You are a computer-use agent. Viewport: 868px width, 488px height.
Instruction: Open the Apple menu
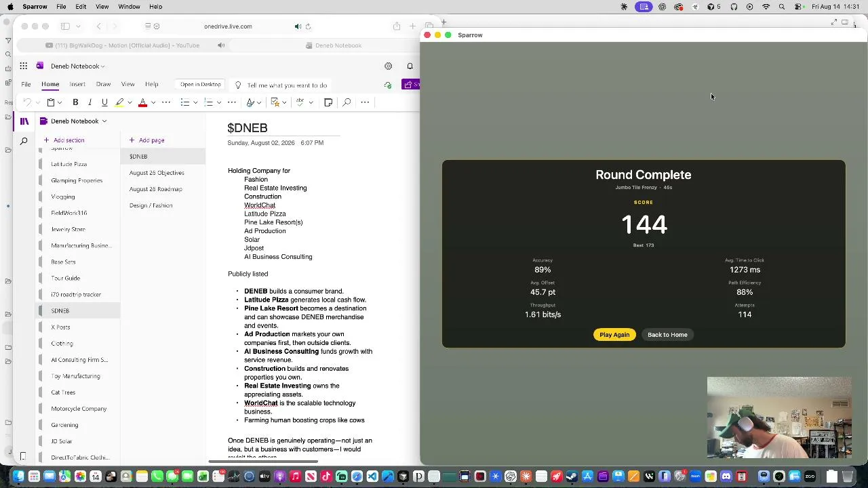click(x=10, y=7)
